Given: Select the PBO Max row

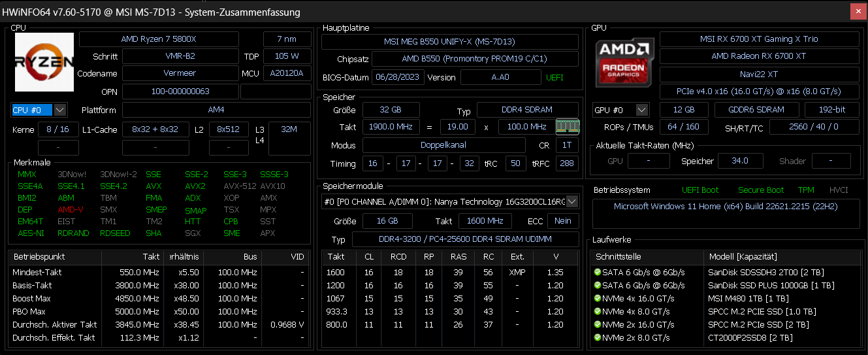Looking at the screenshot, I should tap(160, 311).
